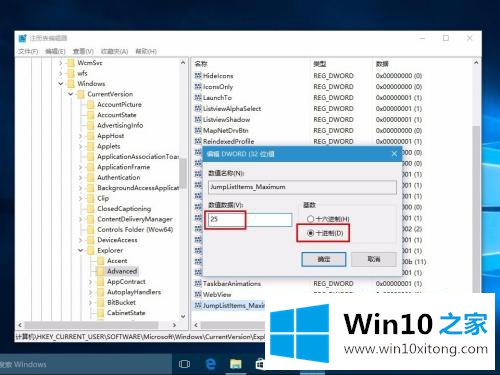
Task: Collapse the Windows key node
Action: pyautogui.click(x=61, y=84)
